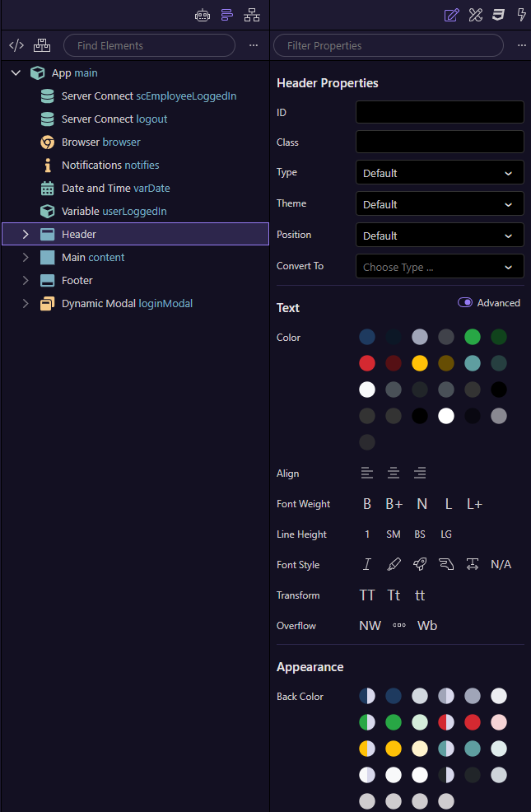
Task: Open the Type dropdown
Action: [440, 173]
